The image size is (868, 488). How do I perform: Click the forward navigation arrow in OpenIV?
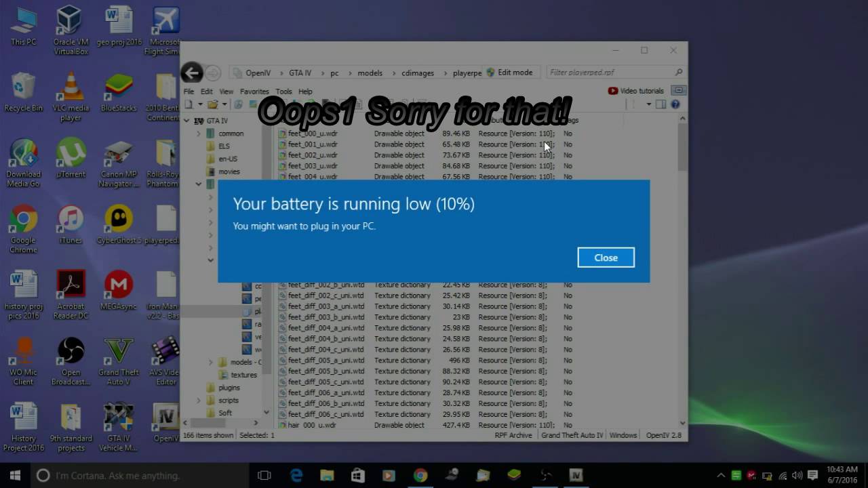pyautogui.click(x=213, y=73)
